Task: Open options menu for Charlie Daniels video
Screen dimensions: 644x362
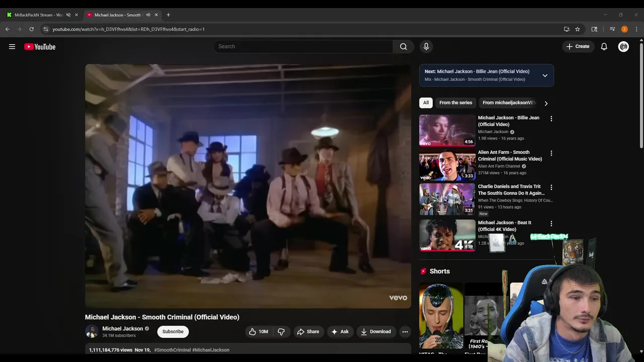Action: point(551,187)
